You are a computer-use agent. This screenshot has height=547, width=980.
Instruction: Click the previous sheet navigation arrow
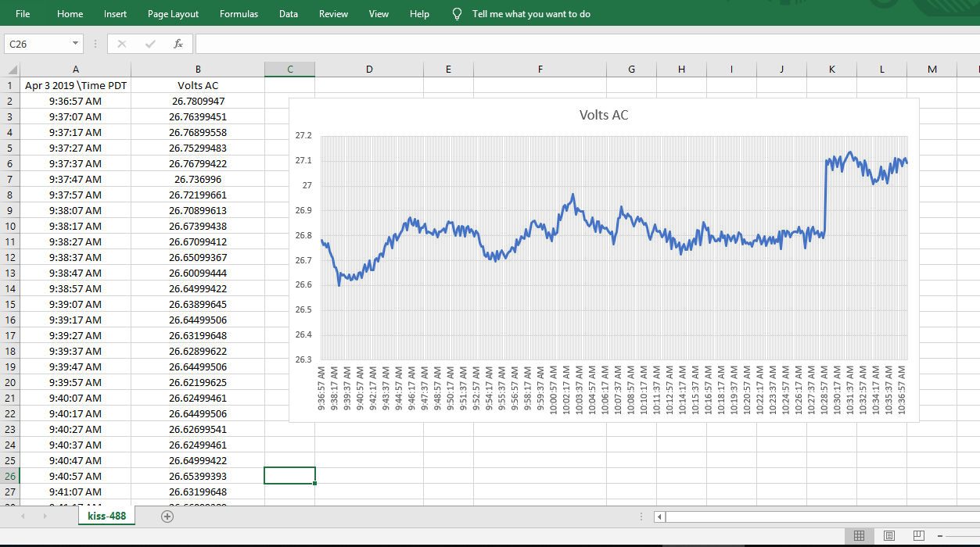pyautogui.click(x=23, y=517)
